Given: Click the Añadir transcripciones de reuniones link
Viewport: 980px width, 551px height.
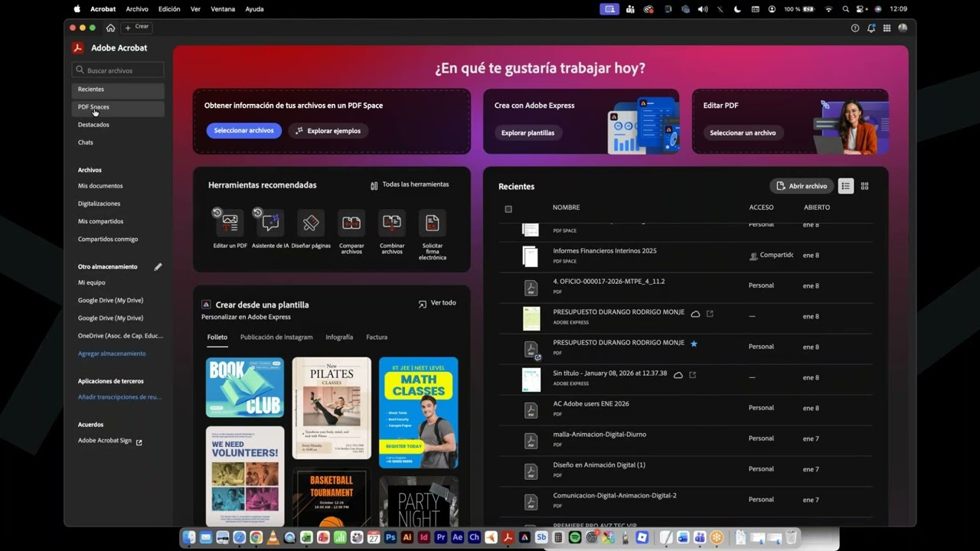Looking at the screenshot, I should tap(119, 397).
